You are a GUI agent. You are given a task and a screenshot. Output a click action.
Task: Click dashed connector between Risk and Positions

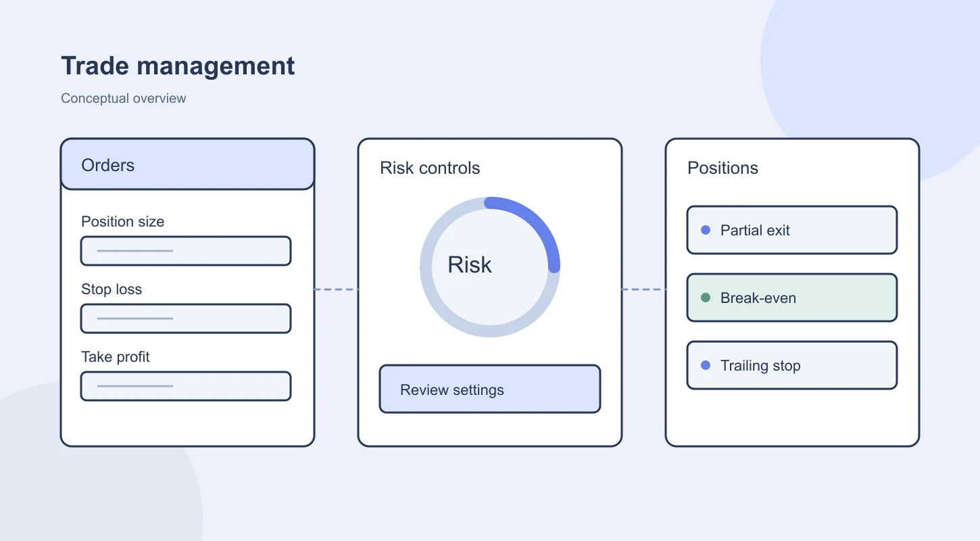[x=643, y=289]
